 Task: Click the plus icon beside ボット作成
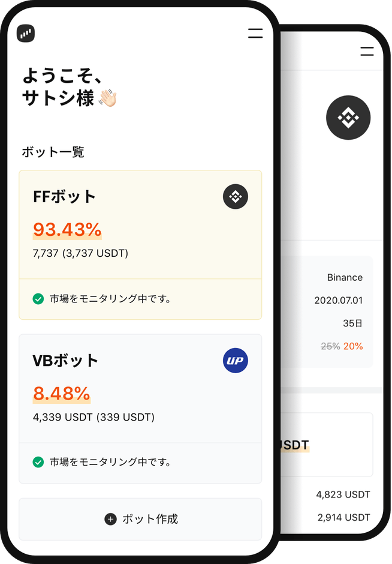click(x=110, y=519)
